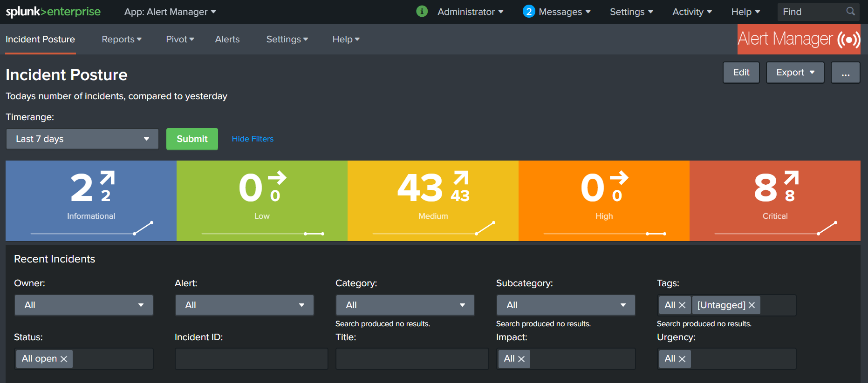This screenshot has width=868, height=383.
Task: Remove the All chip in Impact
Action: click(521, 359)
